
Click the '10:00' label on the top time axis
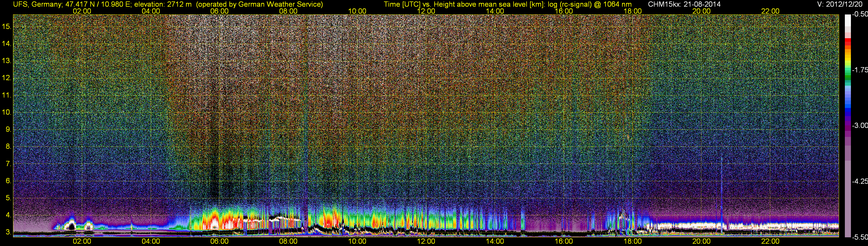[x=357, y=11]
